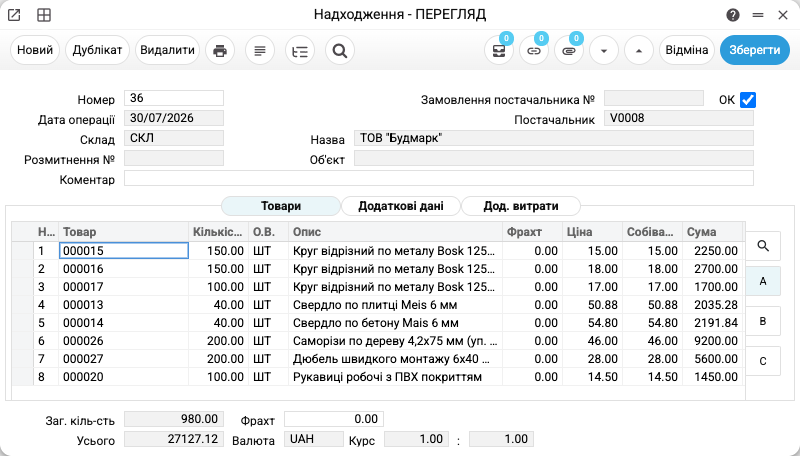Switch to Додаткові дані tab
This screenshot has width=800, height=456.
(401, 206)
